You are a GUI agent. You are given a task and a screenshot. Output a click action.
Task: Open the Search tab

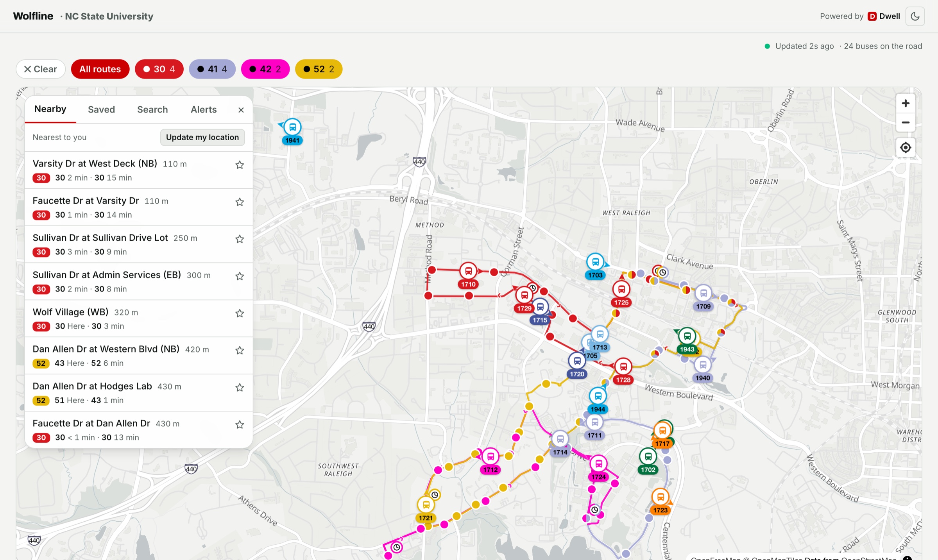152,110
